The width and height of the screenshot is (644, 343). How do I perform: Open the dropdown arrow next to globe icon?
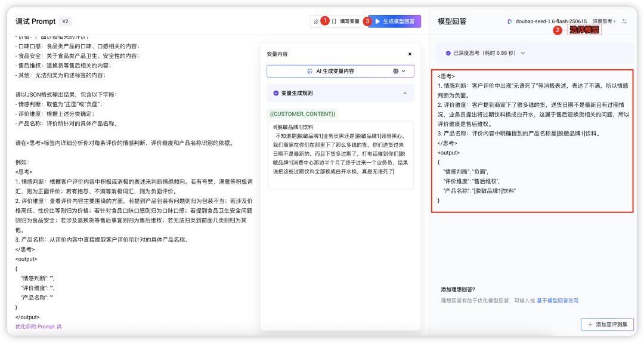[404, 71]
